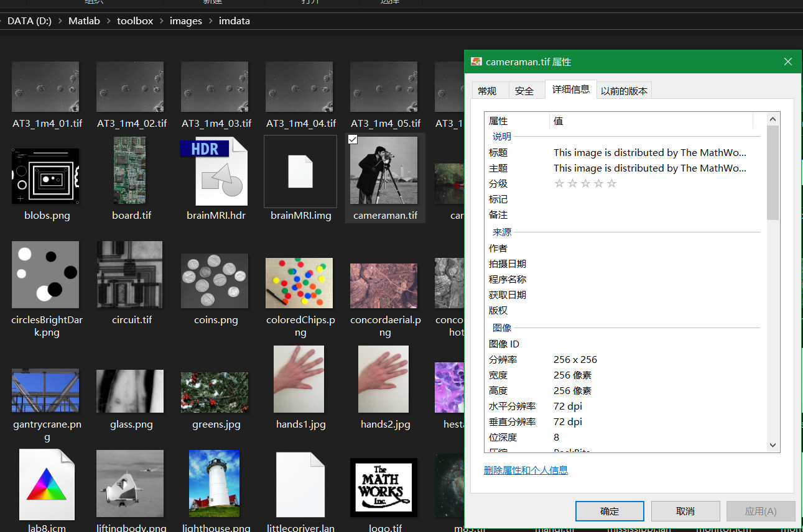Switch to the 常规 tab
The height and width of the screenshot is (532, 803).
point(487,91)
